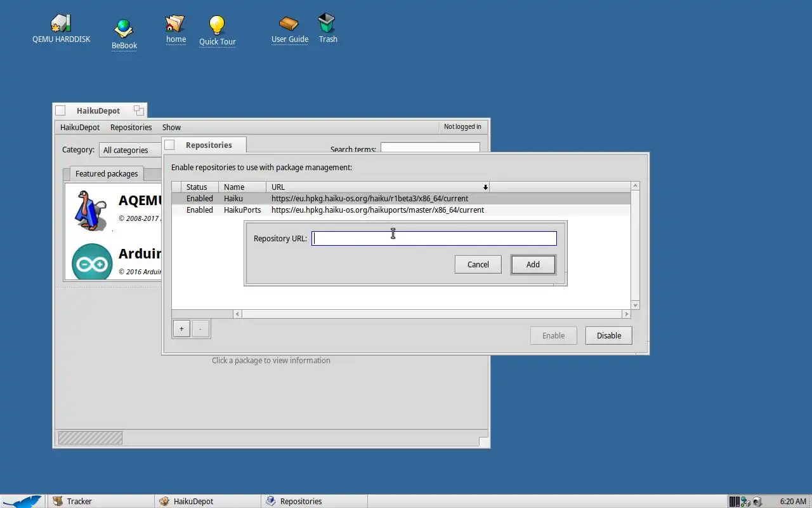Select the HaikuPorts repository row

point(401,210)
